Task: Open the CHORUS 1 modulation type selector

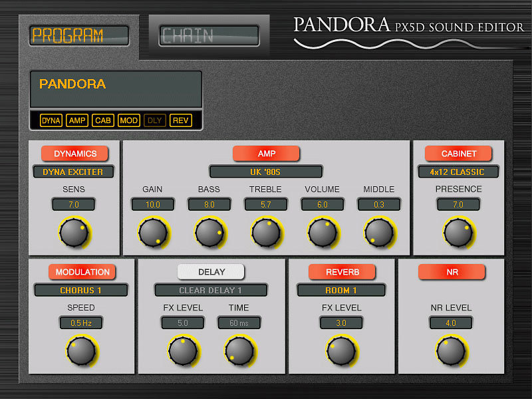Action: (x=81, y=290)
